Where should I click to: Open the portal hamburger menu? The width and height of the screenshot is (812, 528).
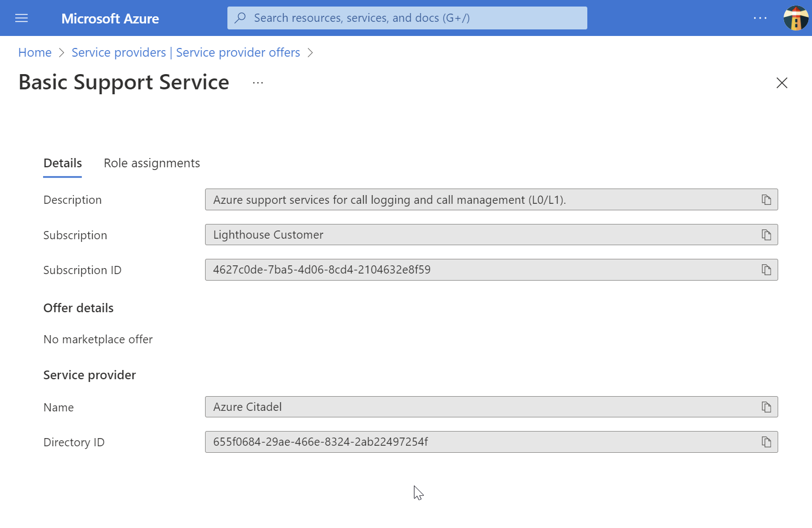click(21, 17)
